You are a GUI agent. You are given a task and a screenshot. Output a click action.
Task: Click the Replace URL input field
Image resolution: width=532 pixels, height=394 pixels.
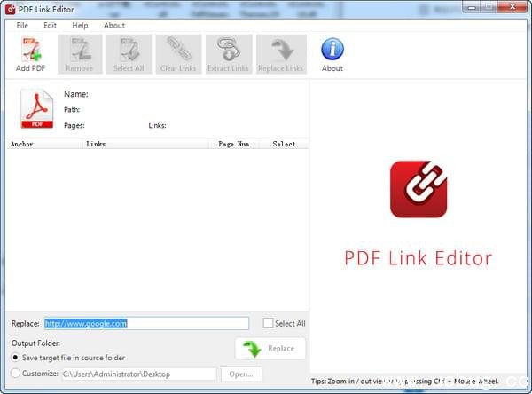click(x=146, y=323)
